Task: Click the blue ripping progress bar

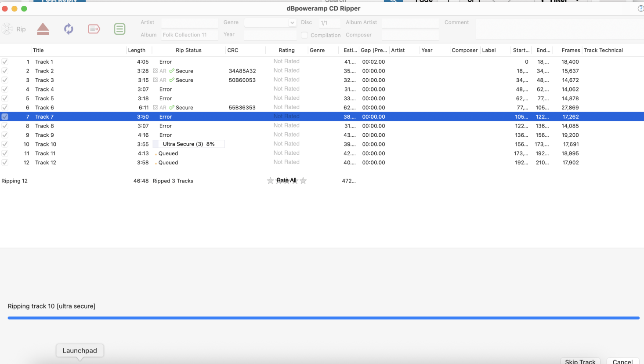Action: tap(323, 318)
